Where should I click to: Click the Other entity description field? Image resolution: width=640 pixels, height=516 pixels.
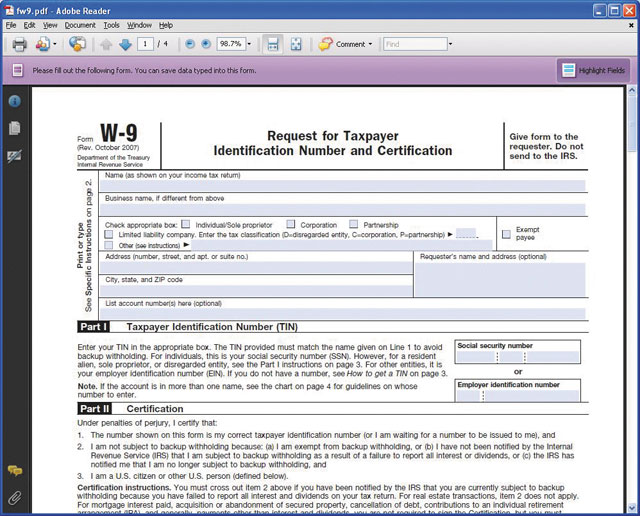click(x=342, y=245)
